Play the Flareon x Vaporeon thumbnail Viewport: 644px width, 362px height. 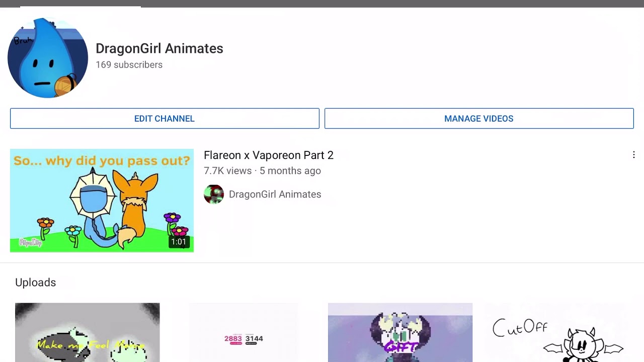click(102, 201)
